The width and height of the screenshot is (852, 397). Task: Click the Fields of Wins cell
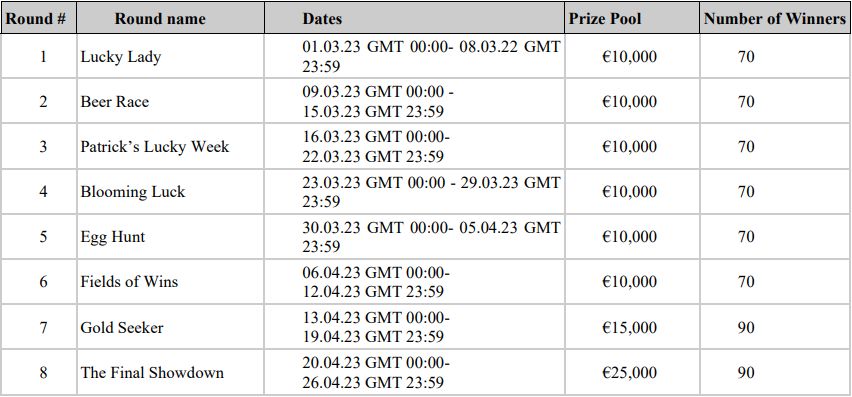coord(171,282)
